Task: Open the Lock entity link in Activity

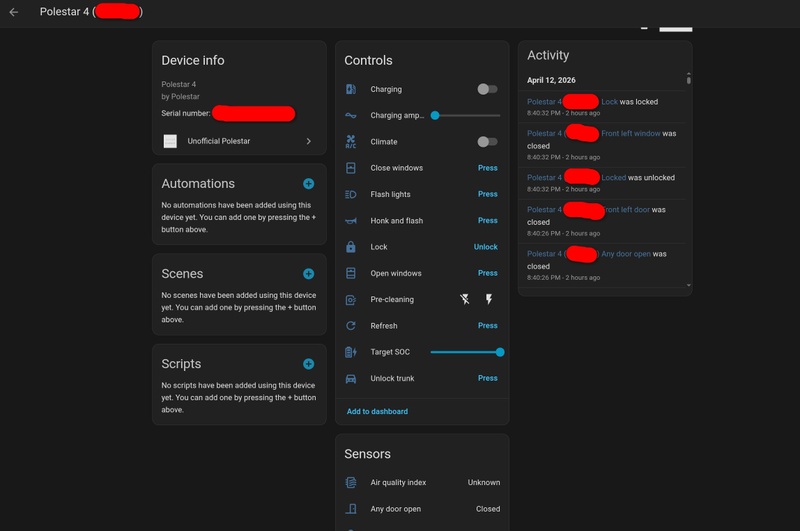Action: 609,102
